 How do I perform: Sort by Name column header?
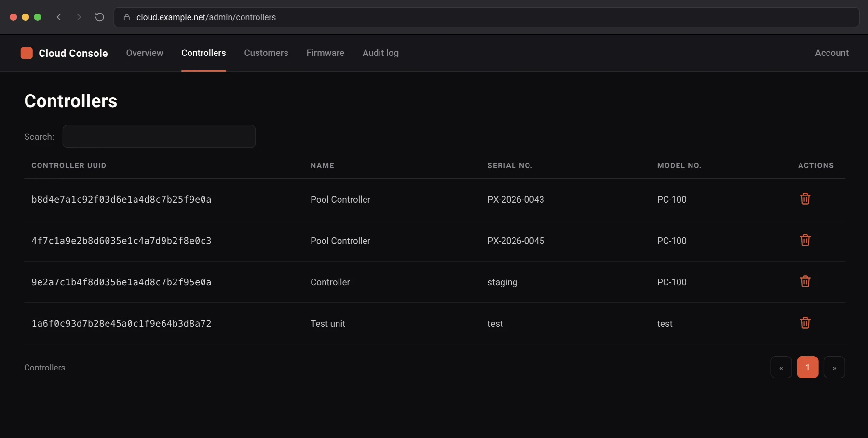pos(322,165)
